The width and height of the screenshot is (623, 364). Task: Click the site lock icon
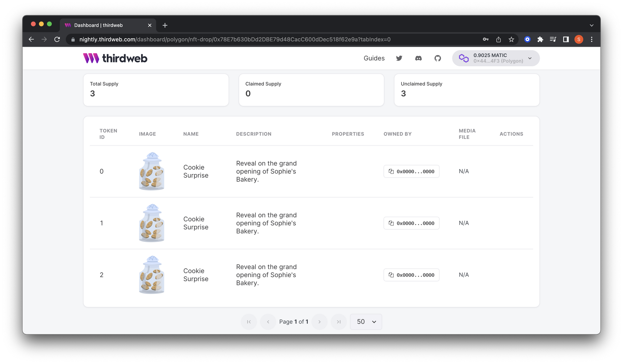point(73,40)
